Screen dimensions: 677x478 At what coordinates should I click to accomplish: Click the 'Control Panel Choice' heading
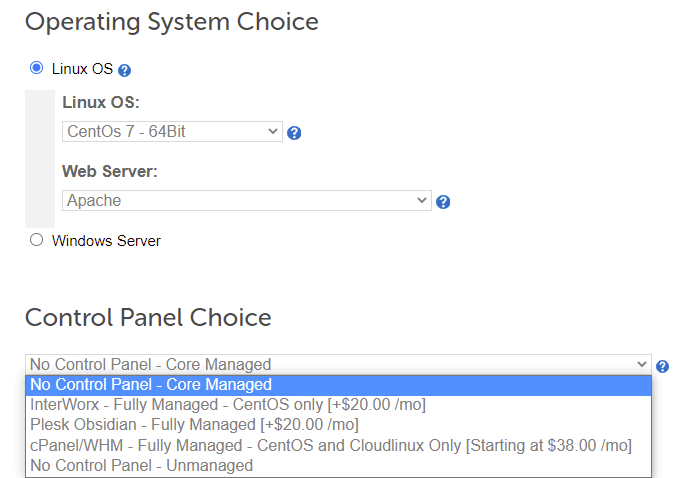[x=148, y=317]
